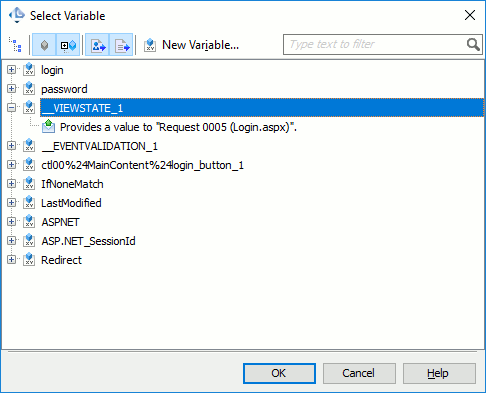The width and height of the screenshot is (486, 393).
Task: Expand the Redirect variable node
Action: pos(11,260)
